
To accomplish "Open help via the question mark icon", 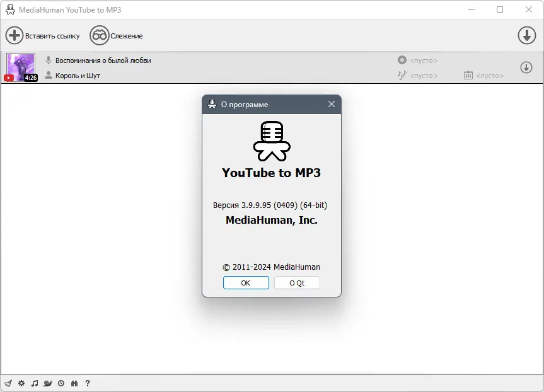I will (88, 383).
